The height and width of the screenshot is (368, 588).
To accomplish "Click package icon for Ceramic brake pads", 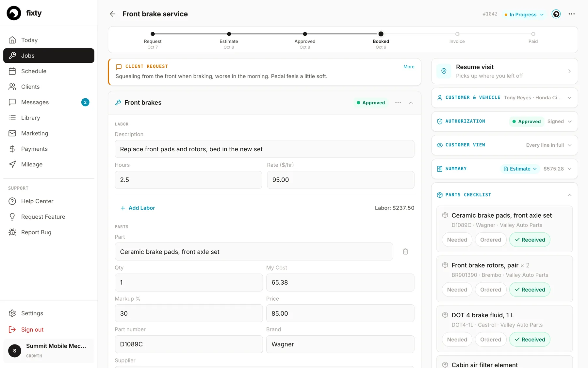I will coord(445,215).
